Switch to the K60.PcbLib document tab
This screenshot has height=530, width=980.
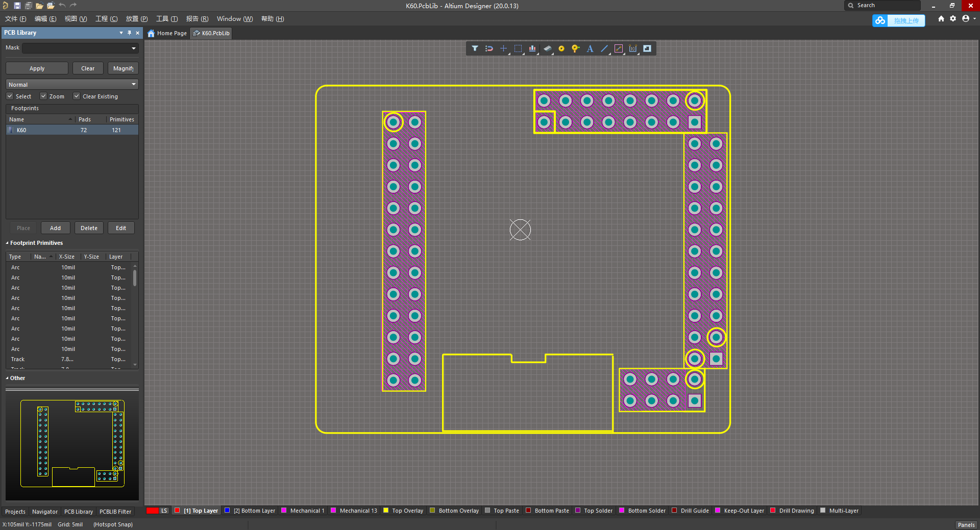point(212,33)
